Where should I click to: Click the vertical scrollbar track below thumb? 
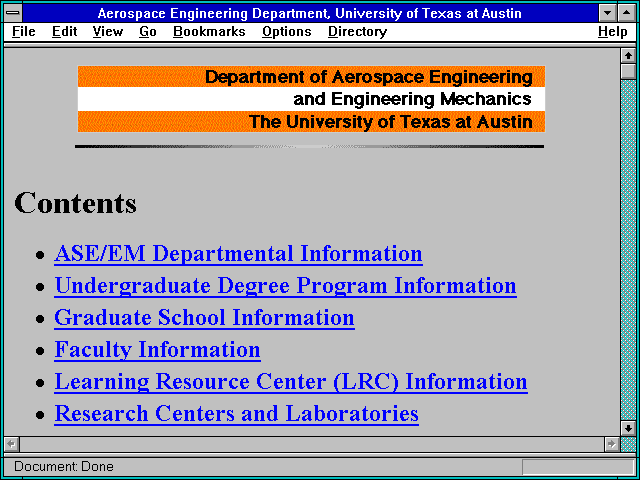(628, 250)
